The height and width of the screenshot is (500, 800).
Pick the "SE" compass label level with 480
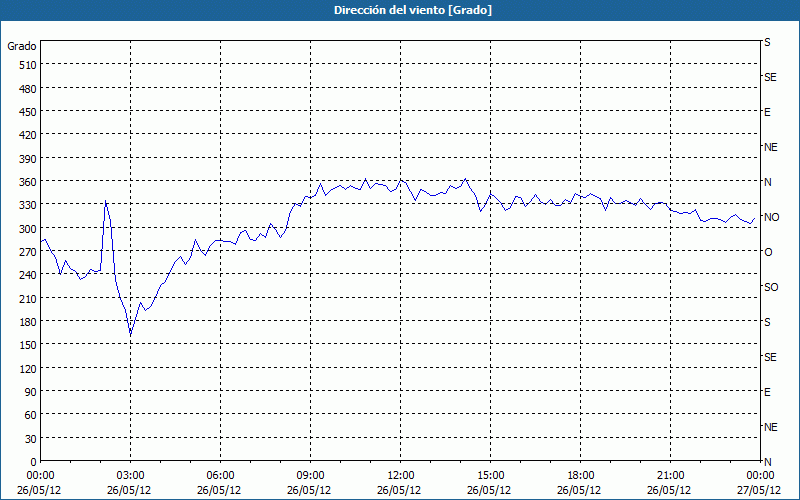pos(770,77)
